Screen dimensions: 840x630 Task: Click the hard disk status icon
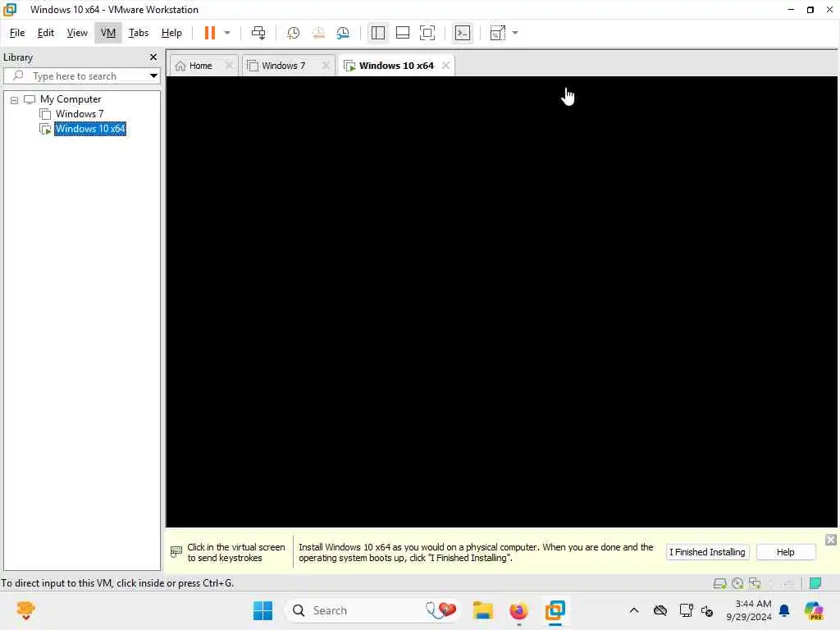(720, 583)
